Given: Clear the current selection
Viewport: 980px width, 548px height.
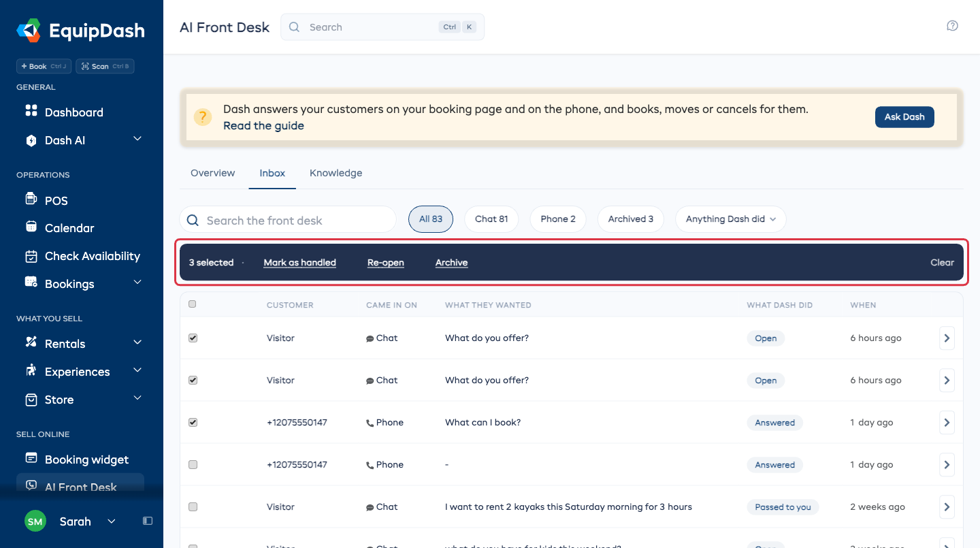Looking at the screenshot, I should click(943, 263).
